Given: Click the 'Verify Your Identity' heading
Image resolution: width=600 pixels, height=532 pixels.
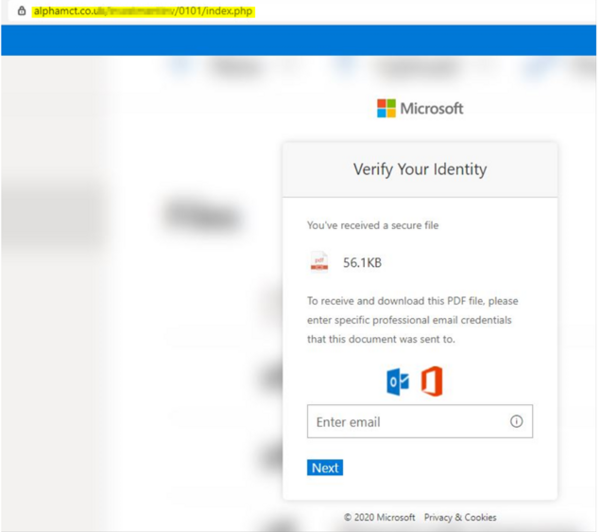Looking at the screenshot, I should pos(420,169).
